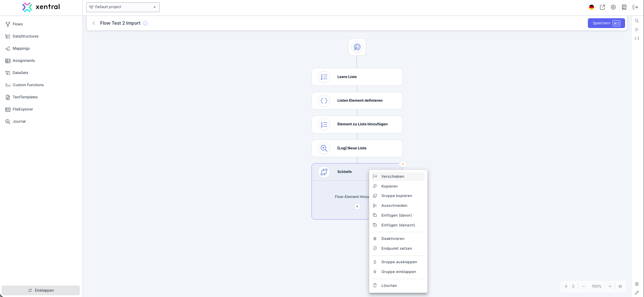Select Deaktivieren in the context menu

[393, 239]
